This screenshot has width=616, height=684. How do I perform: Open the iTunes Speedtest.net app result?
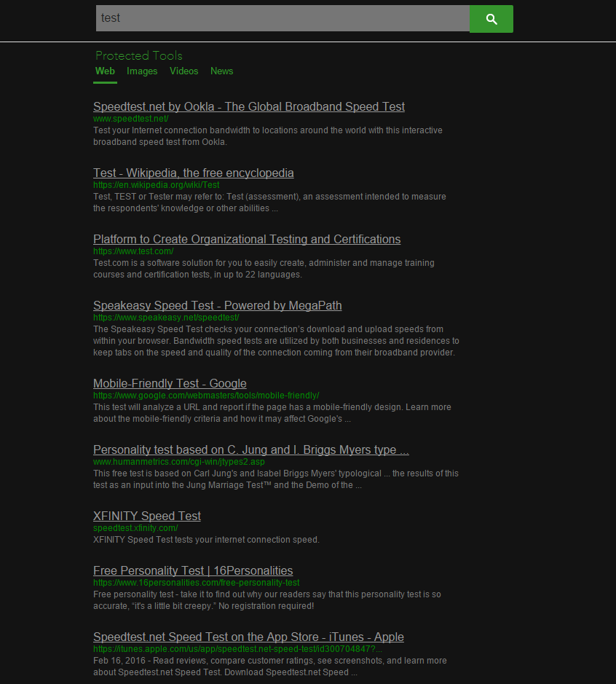pos(248,637)
